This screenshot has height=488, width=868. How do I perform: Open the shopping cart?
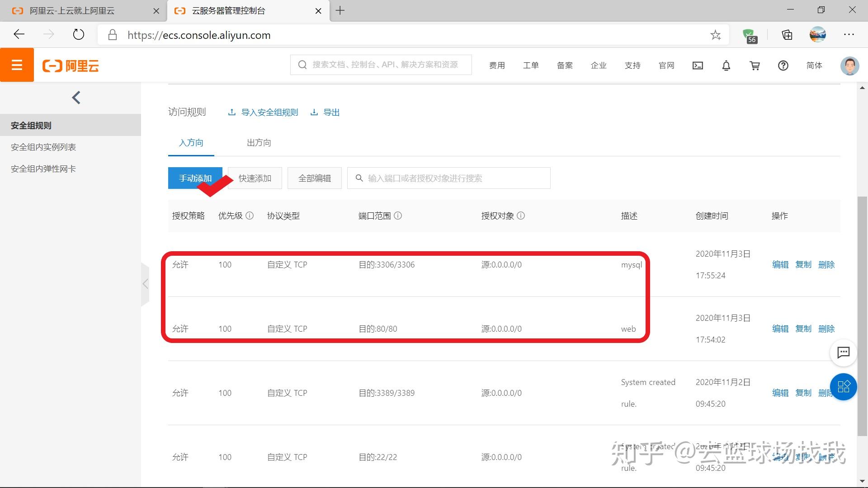[755, 66]
